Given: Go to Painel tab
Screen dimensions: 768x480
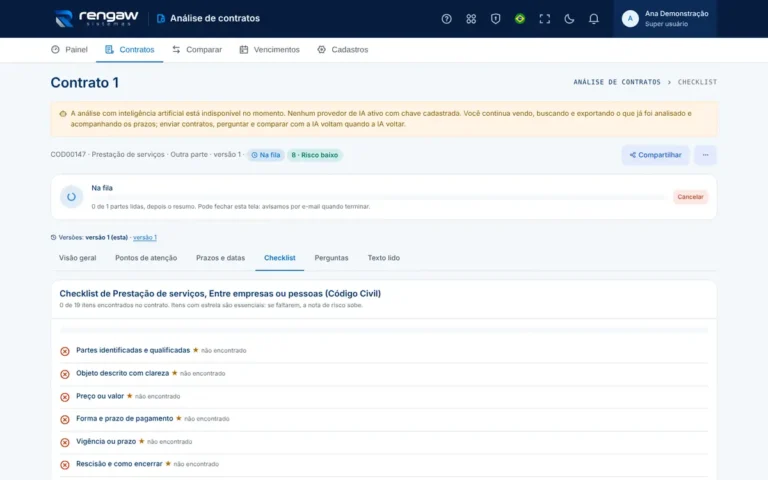Looking at the screenshot, I should coord(69,49).
